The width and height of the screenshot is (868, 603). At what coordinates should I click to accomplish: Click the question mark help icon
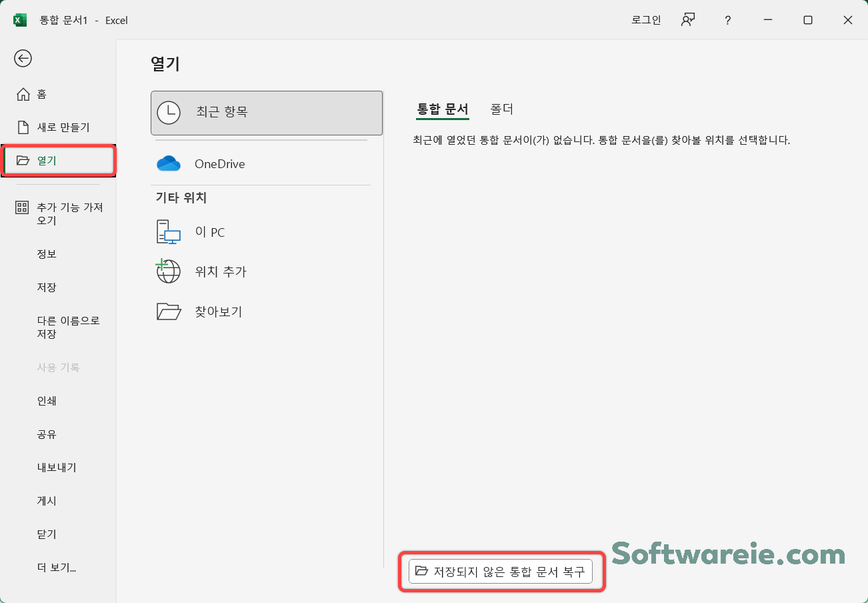[728, 21]
